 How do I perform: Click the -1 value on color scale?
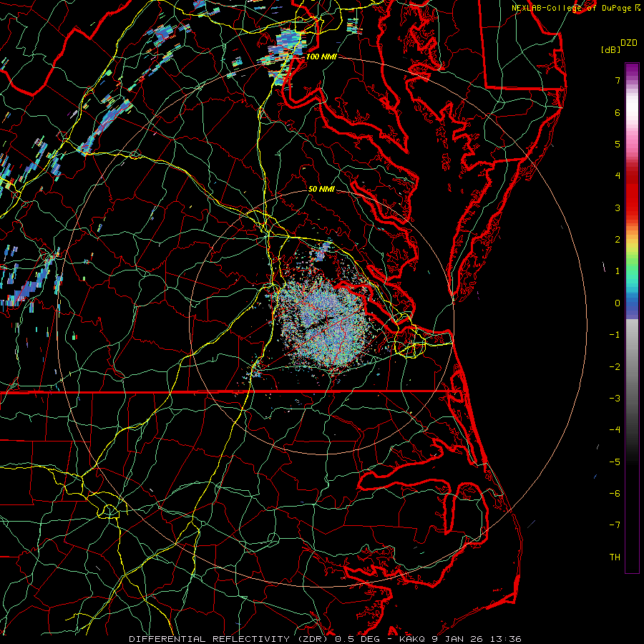[615, 335]
